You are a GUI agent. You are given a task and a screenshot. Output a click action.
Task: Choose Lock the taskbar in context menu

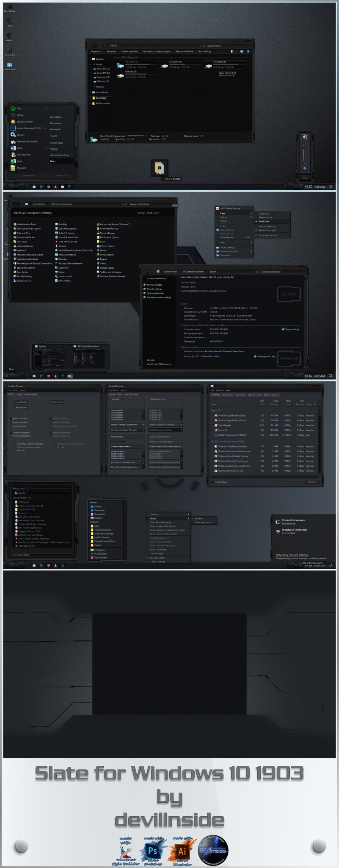coord(158,558)
